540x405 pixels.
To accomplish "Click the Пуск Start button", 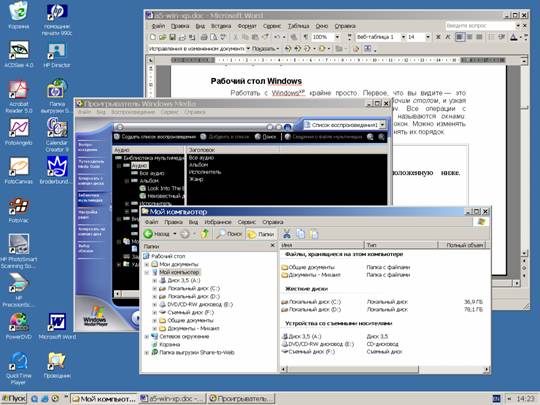I will click(14, 399).
